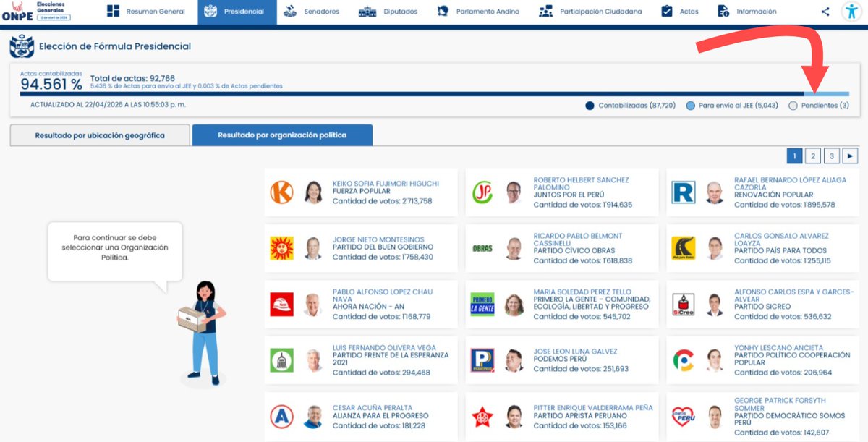The height and width of the screenshot is (442, 868).
Task: Click the assistant illustration holding ballot box
Action: coord(203,332)
